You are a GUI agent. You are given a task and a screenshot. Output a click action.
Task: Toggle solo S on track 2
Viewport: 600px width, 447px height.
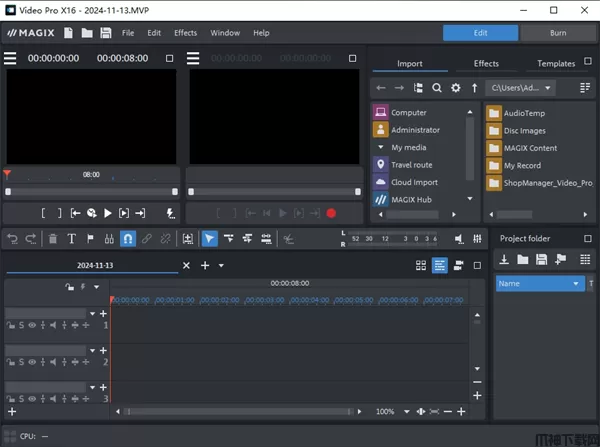pyautogui.click(x=20, y=361)
